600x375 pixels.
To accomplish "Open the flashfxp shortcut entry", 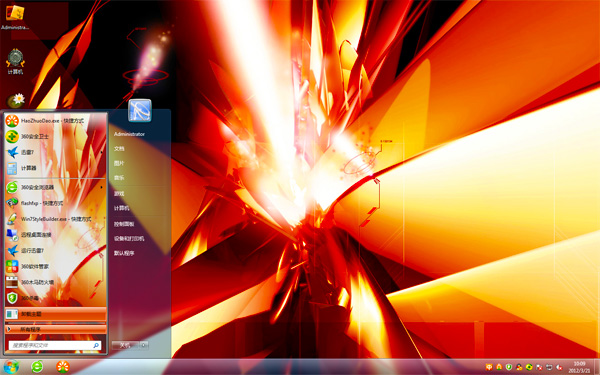I will coord(55,203).
